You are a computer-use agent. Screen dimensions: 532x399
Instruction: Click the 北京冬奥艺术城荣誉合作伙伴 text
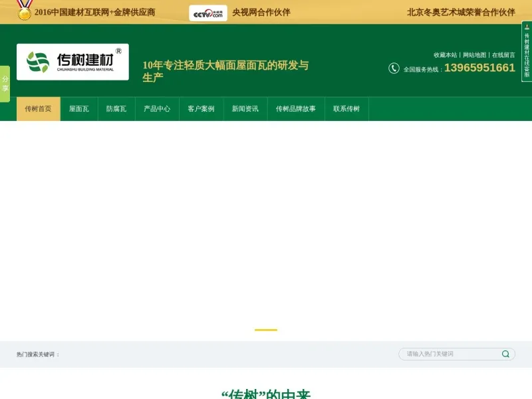point(461,13)
